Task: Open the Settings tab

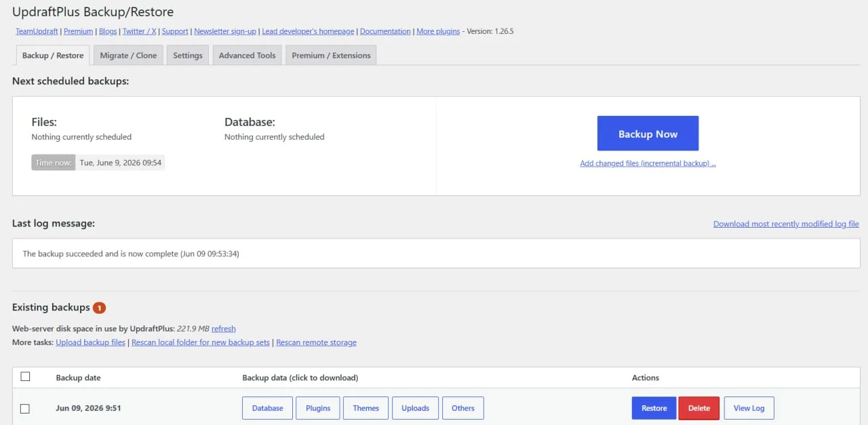Action: click(188, 56)
